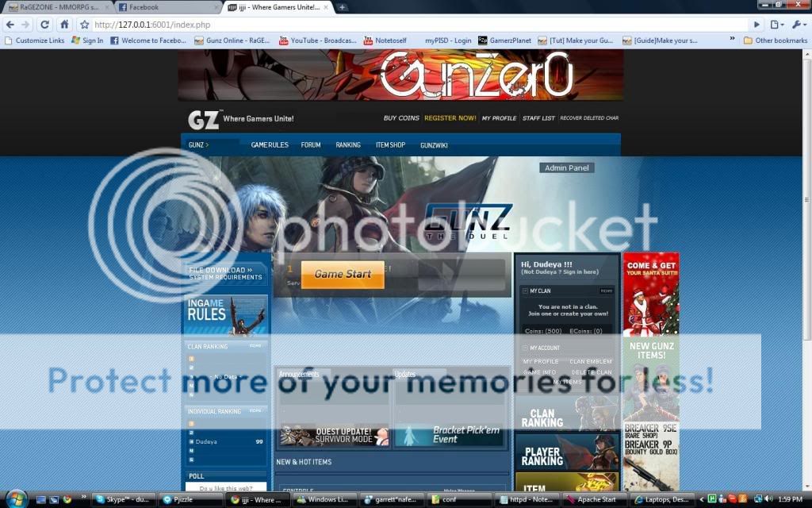
Task: Reload the page with the refresh icon
Action: (x=46, y=25)
